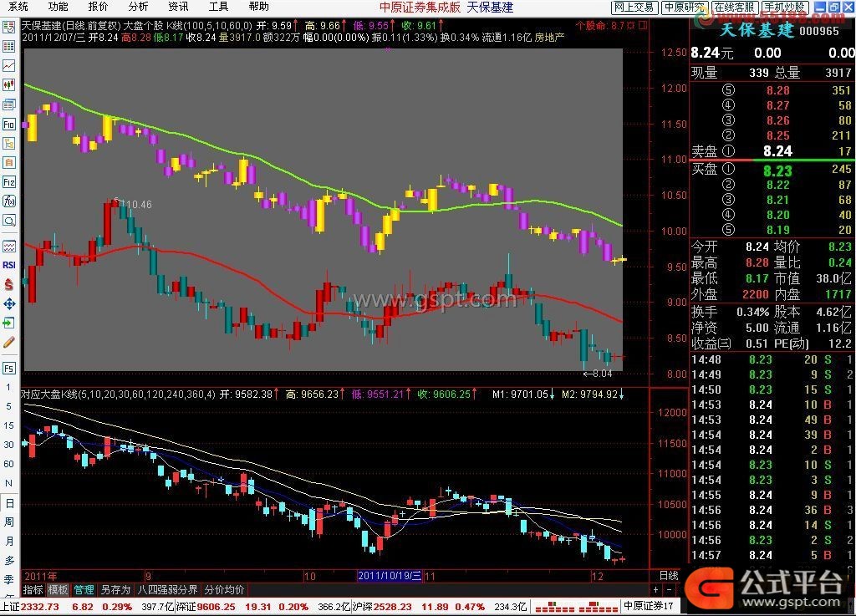Image resolution: width=856 pixels, height=616 pixels.
Task: Click the 中原证券17 status entry
Action: click(649, 606)
